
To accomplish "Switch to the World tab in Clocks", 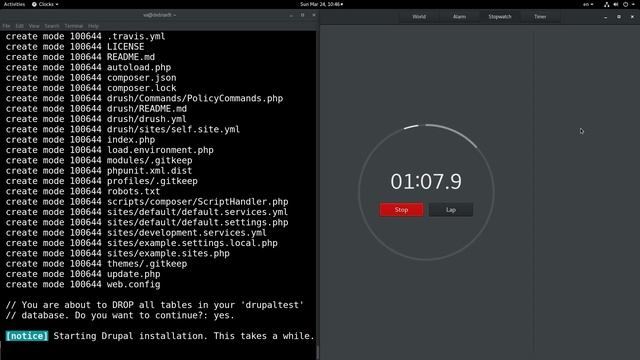I will pos(419,17).
